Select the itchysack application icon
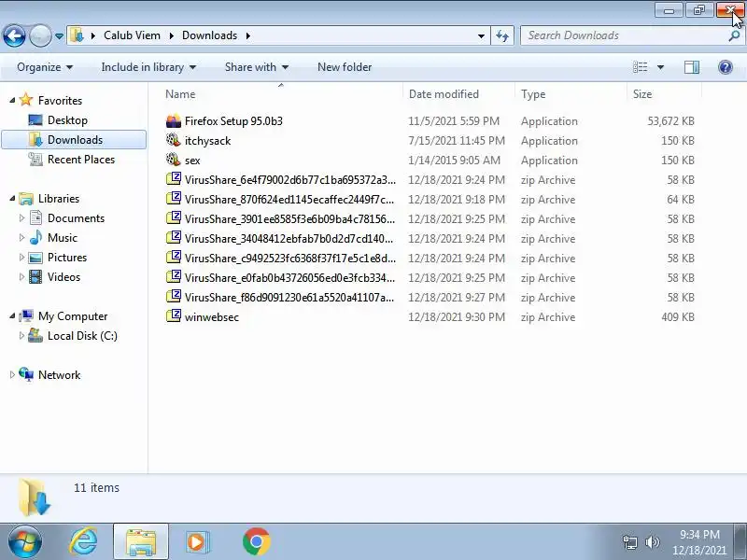 174,141
